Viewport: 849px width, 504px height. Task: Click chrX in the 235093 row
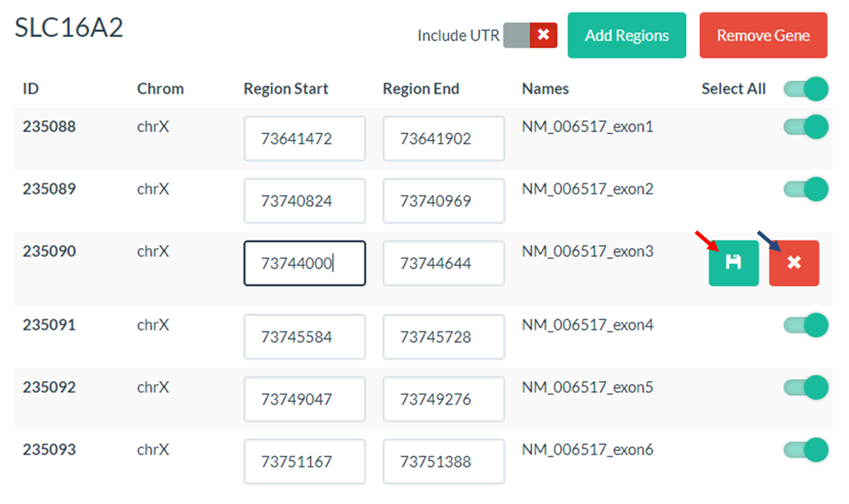click(153, 449)
